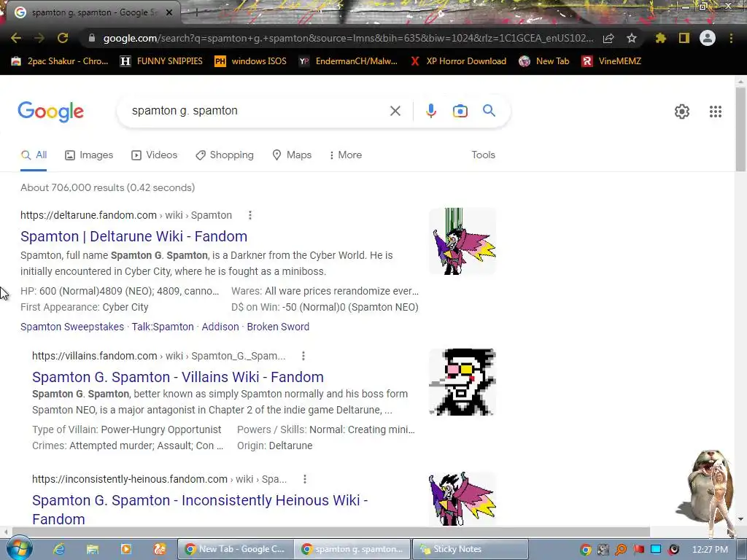Viewport: 747px width, 560px height.
Task: Open the Addison sitelink
Action: [x=220, y=327]
